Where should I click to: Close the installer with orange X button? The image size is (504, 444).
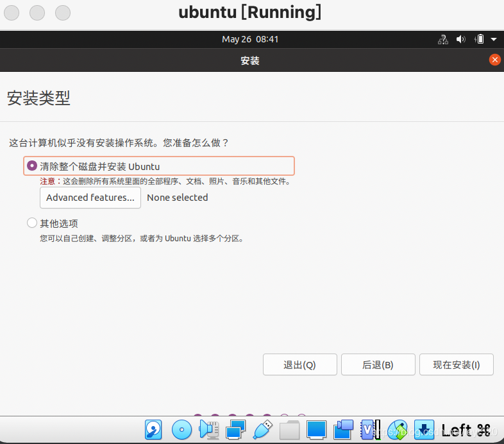coord(494,60)
